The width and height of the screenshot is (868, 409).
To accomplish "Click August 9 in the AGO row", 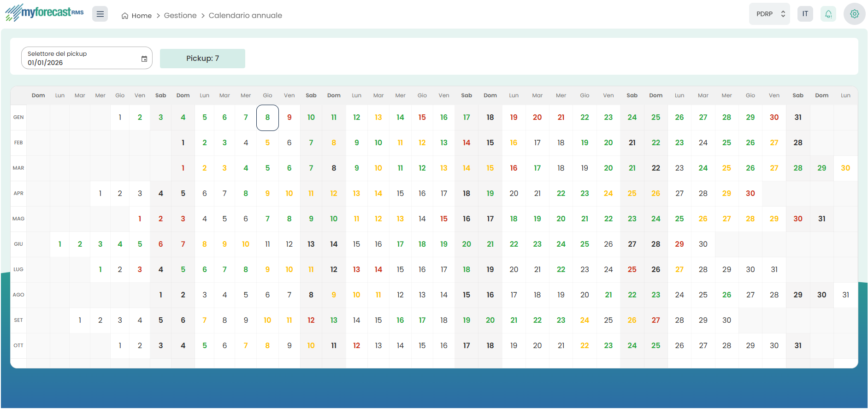I will (x=334, y=295).
